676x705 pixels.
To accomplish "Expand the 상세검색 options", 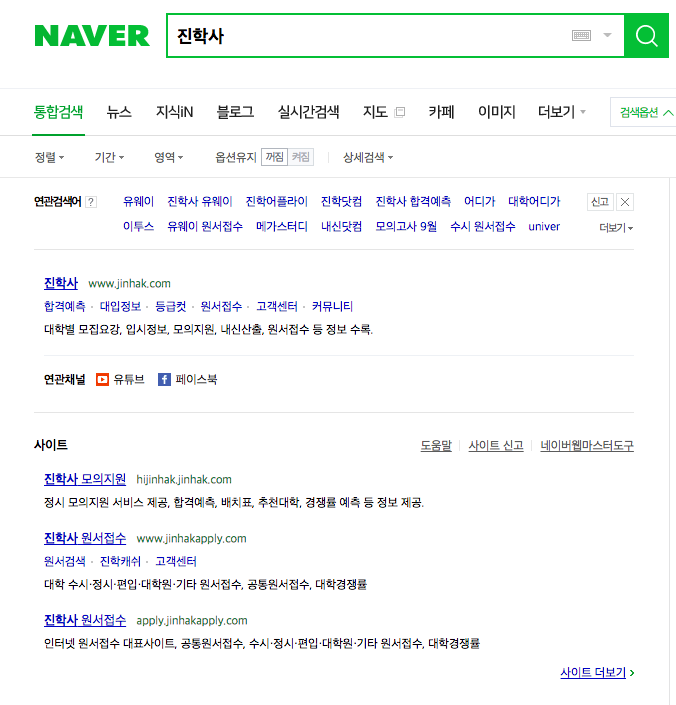I will (368, 157).
